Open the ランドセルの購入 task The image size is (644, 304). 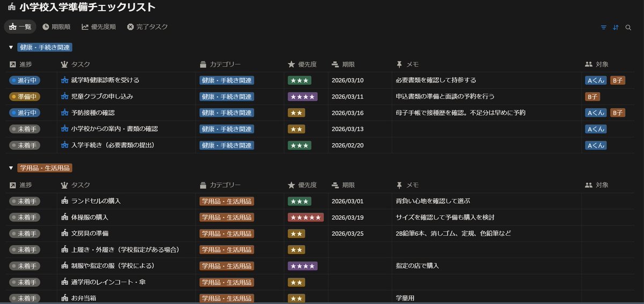[96, 201]
